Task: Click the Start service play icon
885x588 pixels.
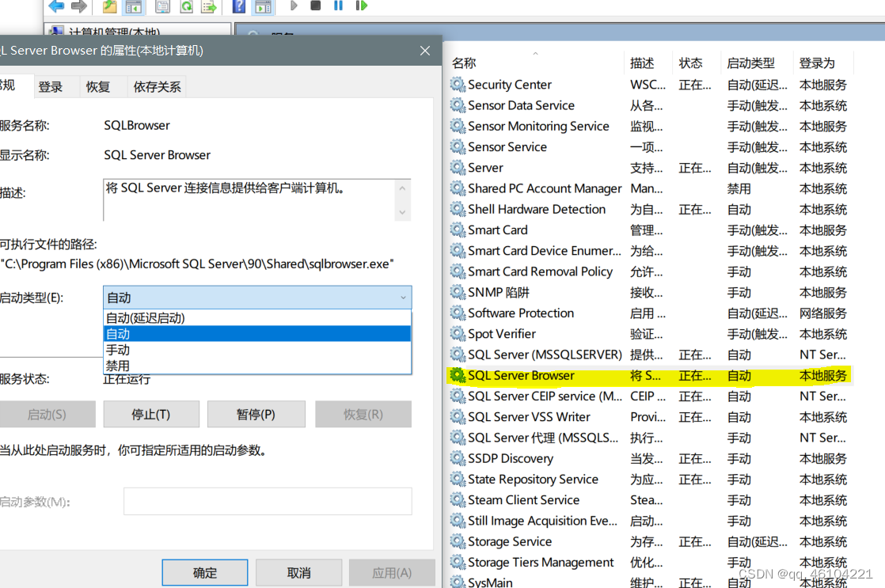Action: tap(294, 6)
